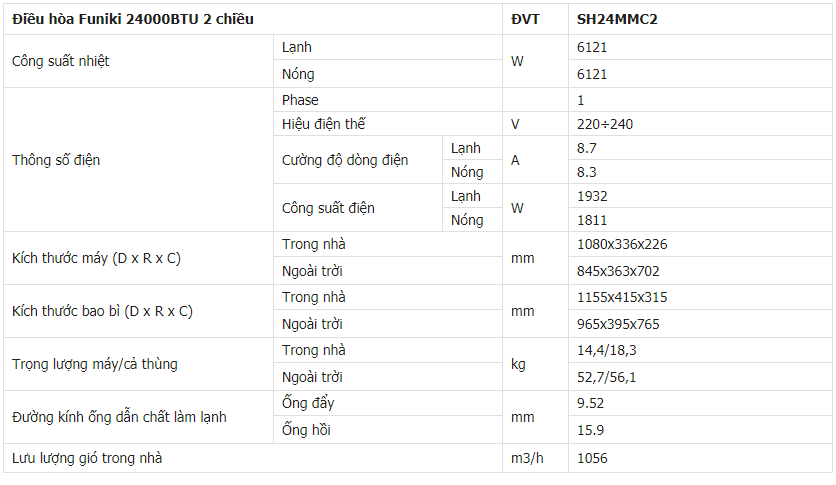Image resolution: width=836 pixels, height=485 pixels.
Task: Click the ĐVT column header
Action: 525,19
